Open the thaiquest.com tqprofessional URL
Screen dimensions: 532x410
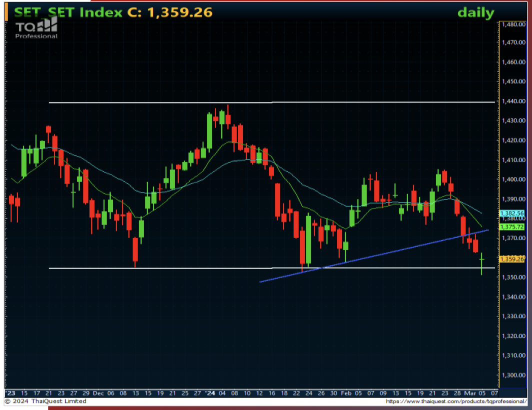(456, 401)
